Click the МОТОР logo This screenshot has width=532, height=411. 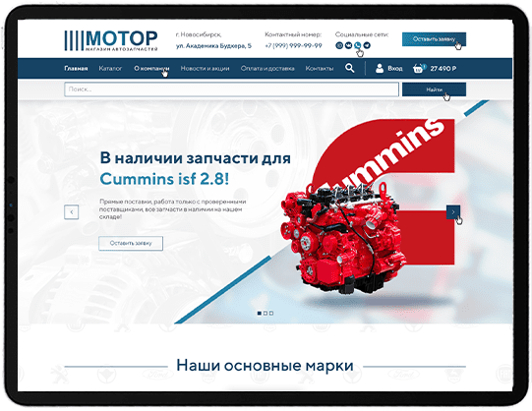point(111,40)
